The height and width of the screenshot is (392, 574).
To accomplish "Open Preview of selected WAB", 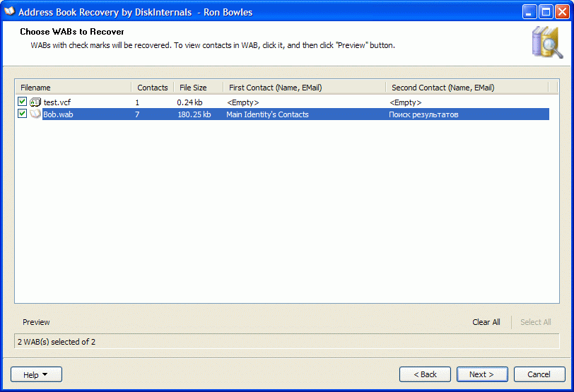I will pyautogui.click(x=36, y=322).
